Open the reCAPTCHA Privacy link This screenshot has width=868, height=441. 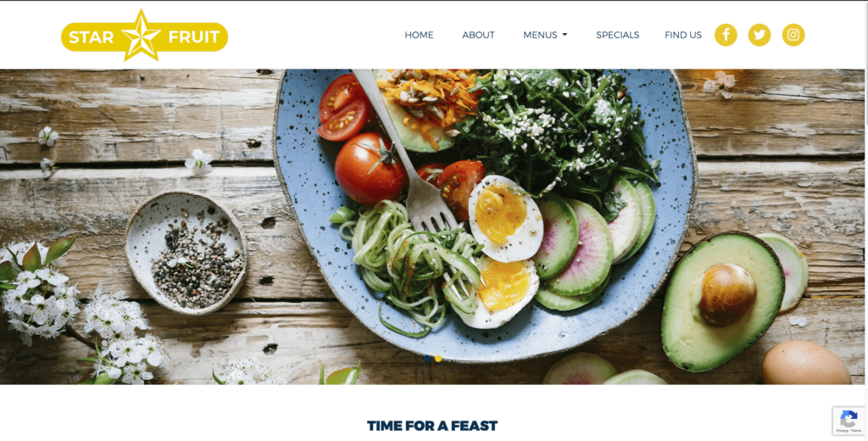coord(843,431)
